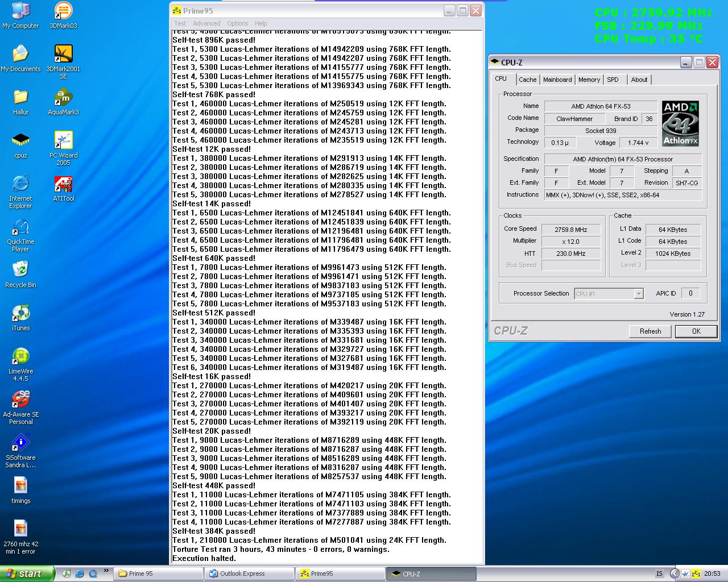Select the AquaMark3 desktop shortcut

[x=63, y=98]
